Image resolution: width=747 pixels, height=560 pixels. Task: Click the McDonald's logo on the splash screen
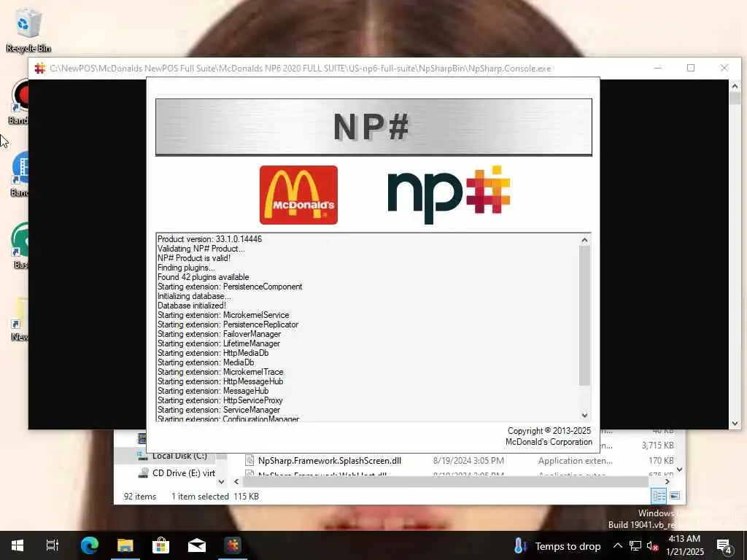coord(298,195)
